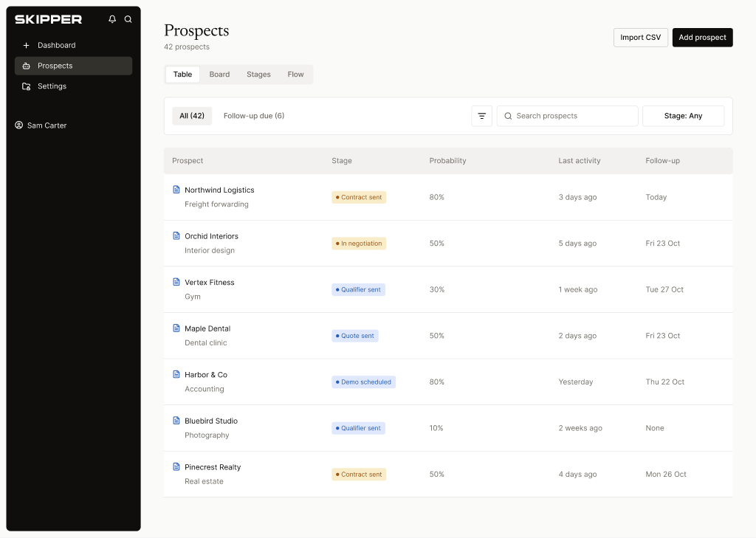Click the Quote sent stage badge
The image size is (756, 538).
[355, 336]
